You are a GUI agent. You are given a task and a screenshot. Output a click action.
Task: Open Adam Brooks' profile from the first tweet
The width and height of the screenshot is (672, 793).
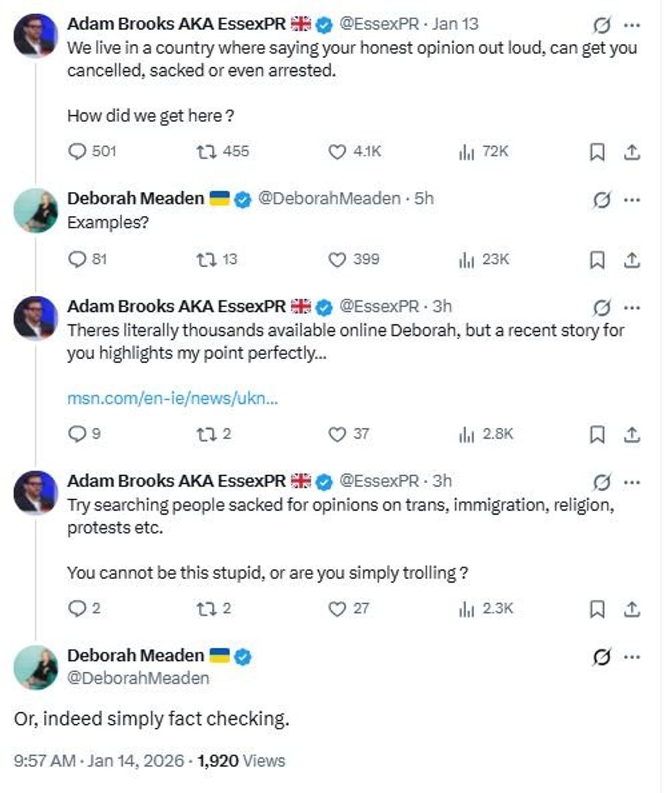176,24
